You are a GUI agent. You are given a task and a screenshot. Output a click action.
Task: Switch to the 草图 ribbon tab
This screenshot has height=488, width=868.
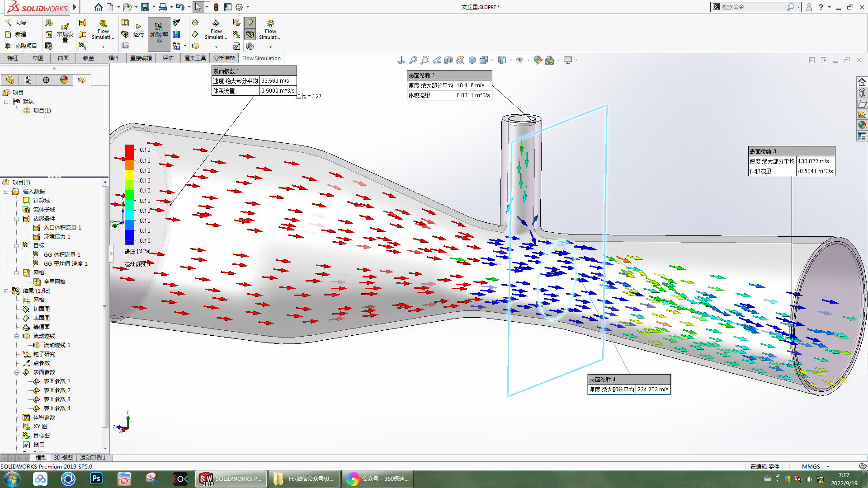(x=38, y=58)
